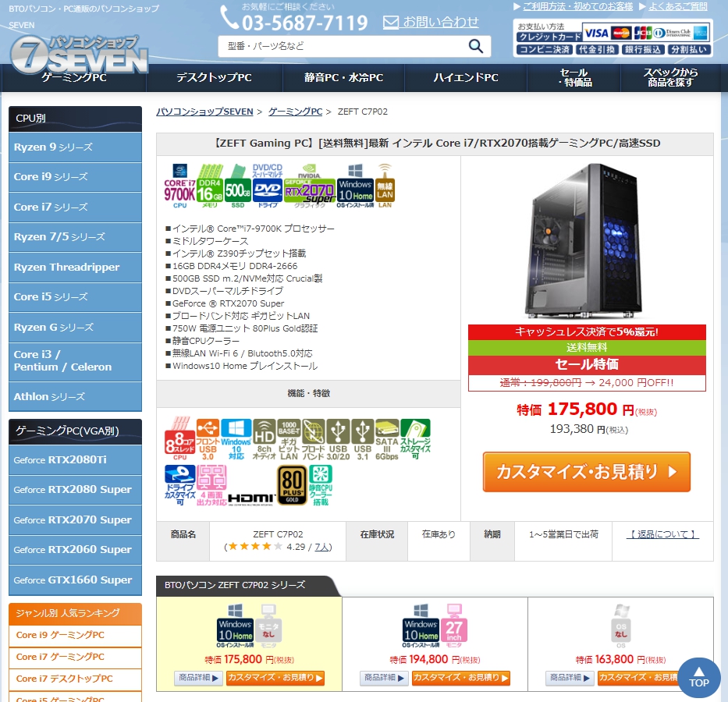The image size is (728, 702).
Task: Click 商品詳細 under the 194,800円 model
Action: coord(384,678)
